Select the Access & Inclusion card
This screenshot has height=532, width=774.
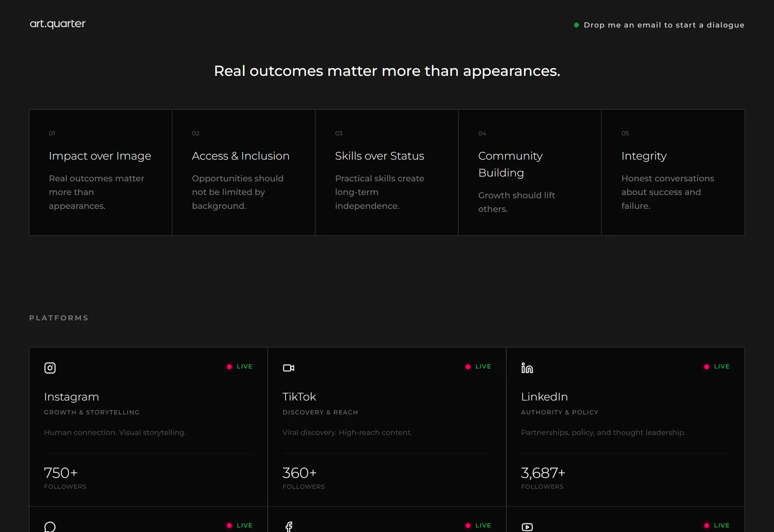click(x=243, y=172)
